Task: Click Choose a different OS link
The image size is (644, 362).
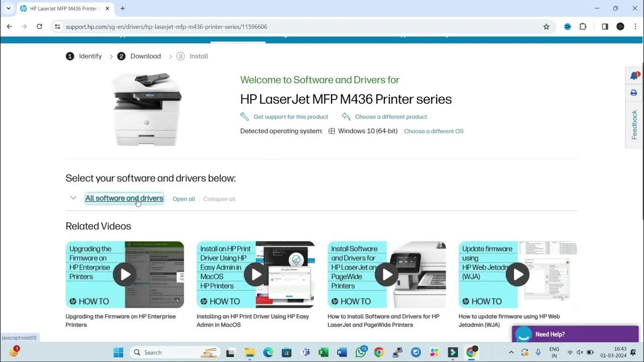Action: point(434,131)
